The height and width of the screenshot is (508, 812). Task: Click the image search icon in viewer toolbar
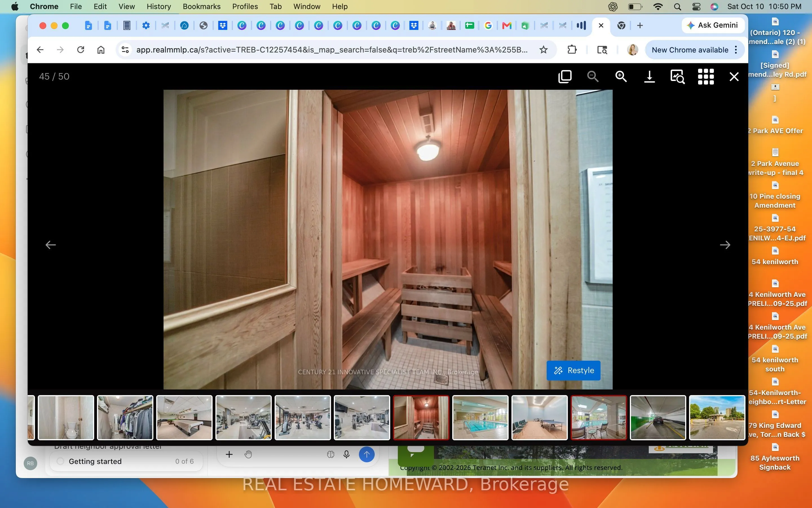(x=678, y=76)
